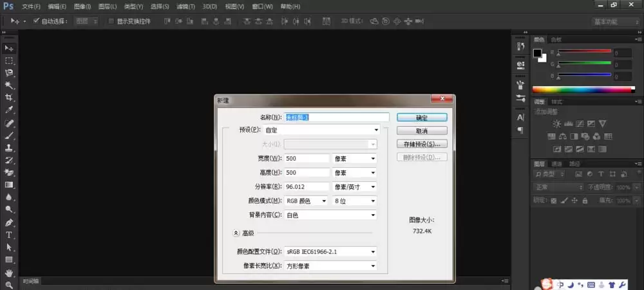Select the Clone Stamp tool
Viewport: 644px width, 290px height.
click(x=9, y=148)
